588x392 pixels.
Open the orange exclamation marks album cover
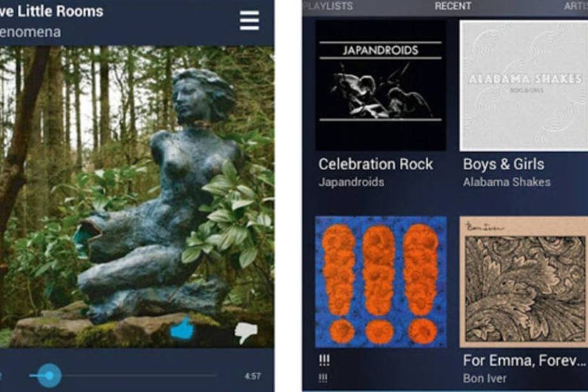pos(381,282)
